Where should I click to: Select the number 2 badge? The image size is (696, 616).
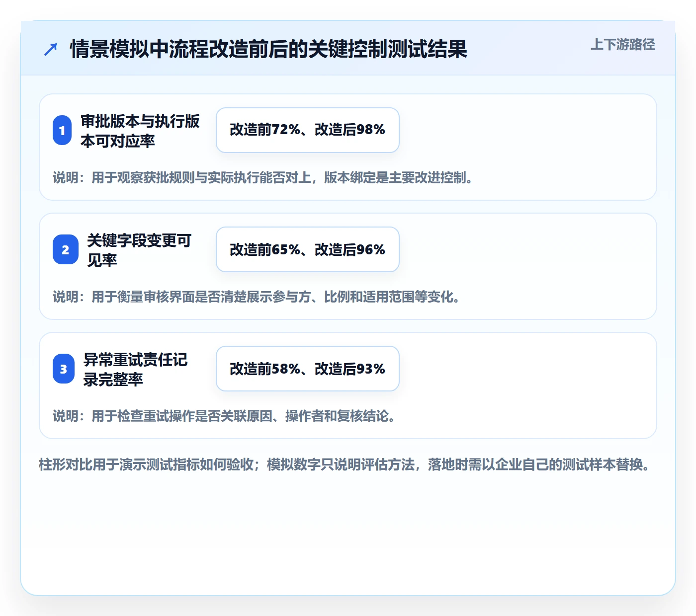click(66, 249)
